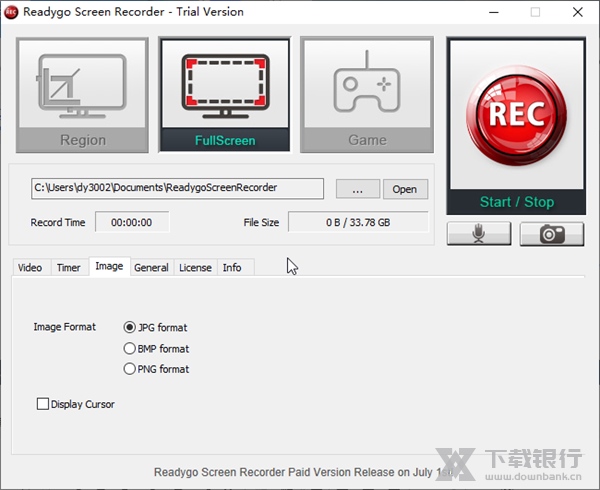Click the camera screenshot button
The image size is (600, 490).
(x=552, y=234)
